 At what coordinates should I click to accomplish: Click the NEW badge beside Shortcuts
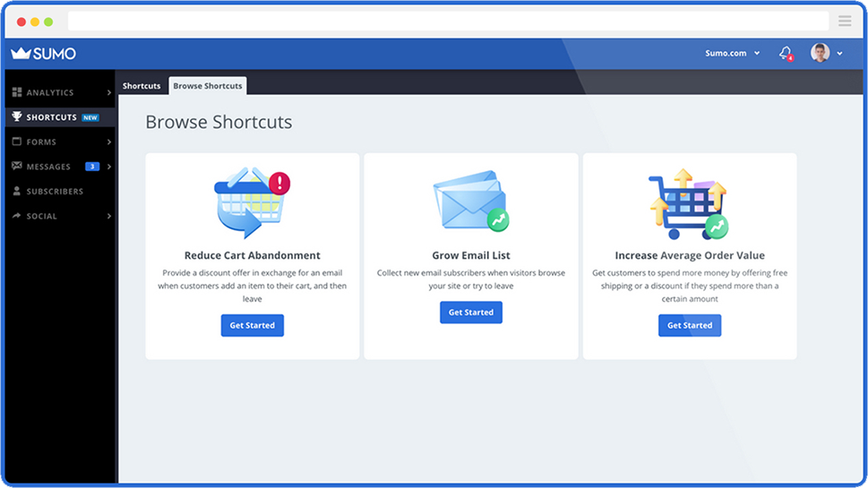pyautogui.click(x=90, y=117)
